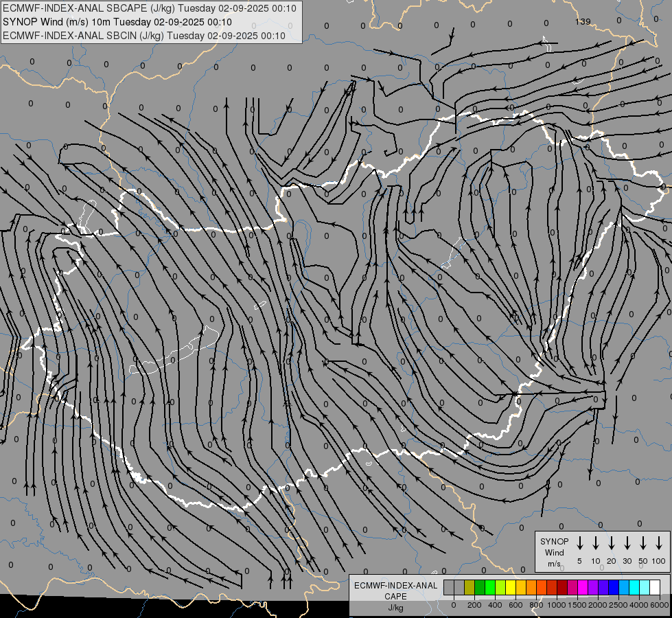Click the 100 label in wind legend

point(659,561)
